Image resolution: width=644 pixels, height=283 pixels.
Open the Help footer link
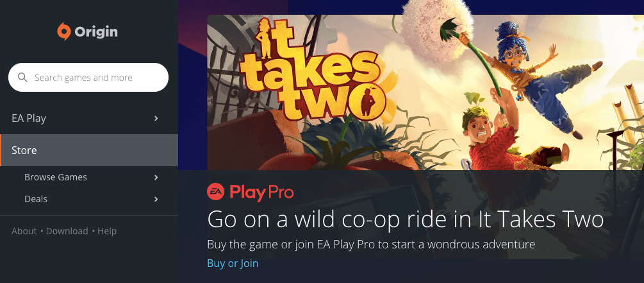(107, 231)
